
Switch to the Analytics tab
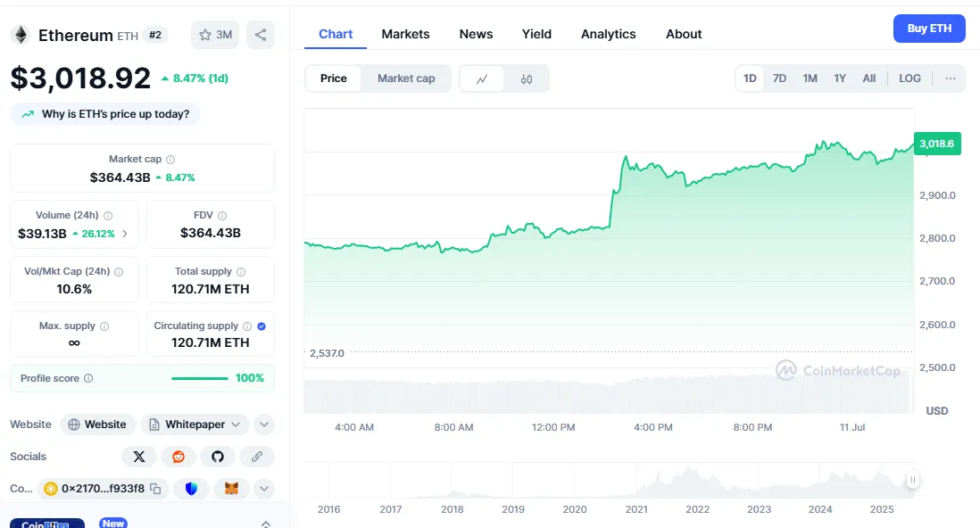click(608, 34)
